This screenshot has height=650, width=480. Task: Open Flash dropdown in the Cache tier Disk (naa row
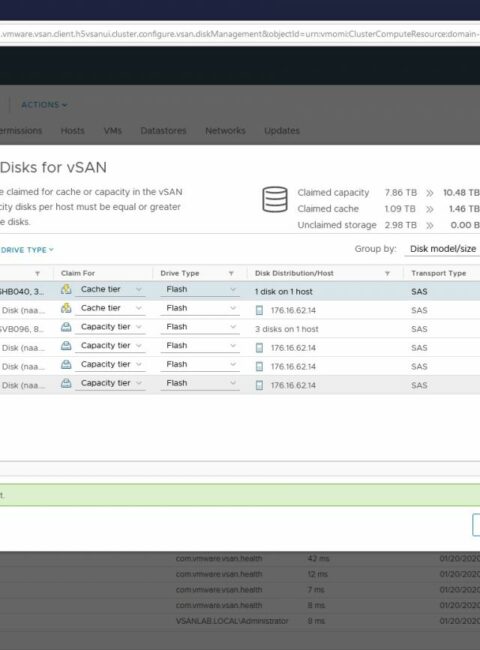click(200, 308)
